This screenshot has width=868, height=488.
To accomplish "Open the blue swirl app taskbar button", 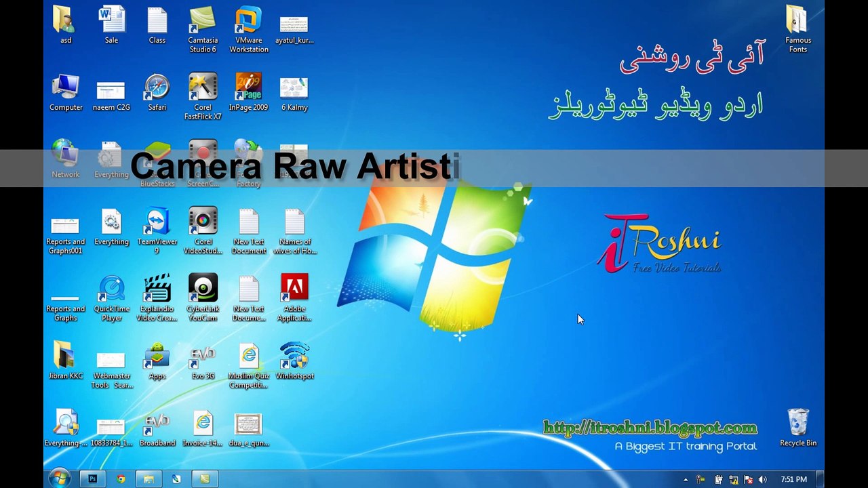I will coord(176,479).
